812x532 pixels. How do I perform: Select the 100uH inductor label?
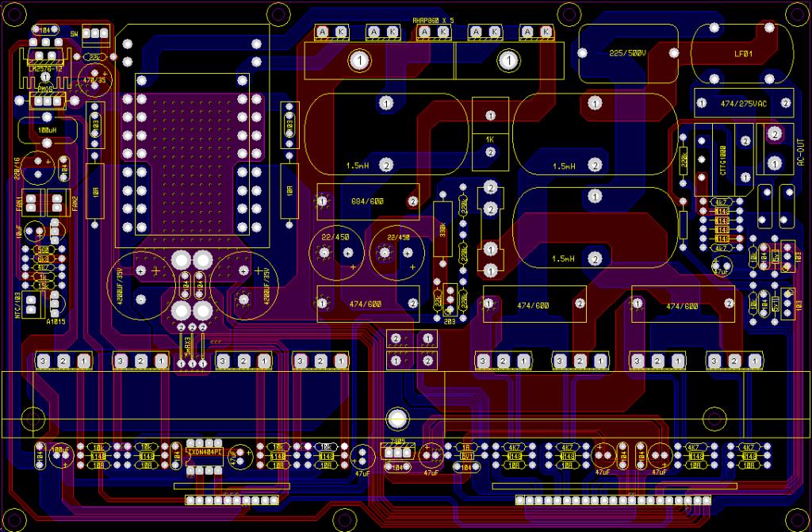click(x=47, y=131)
